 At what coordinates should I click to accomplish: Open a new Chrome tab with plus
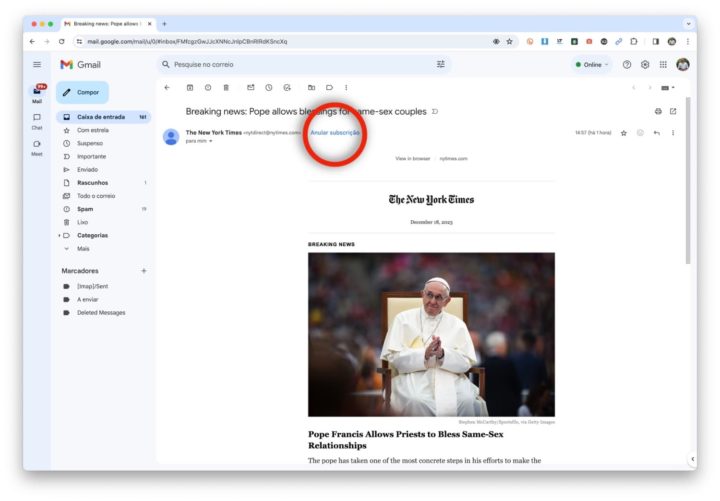(x=164, y=24)
